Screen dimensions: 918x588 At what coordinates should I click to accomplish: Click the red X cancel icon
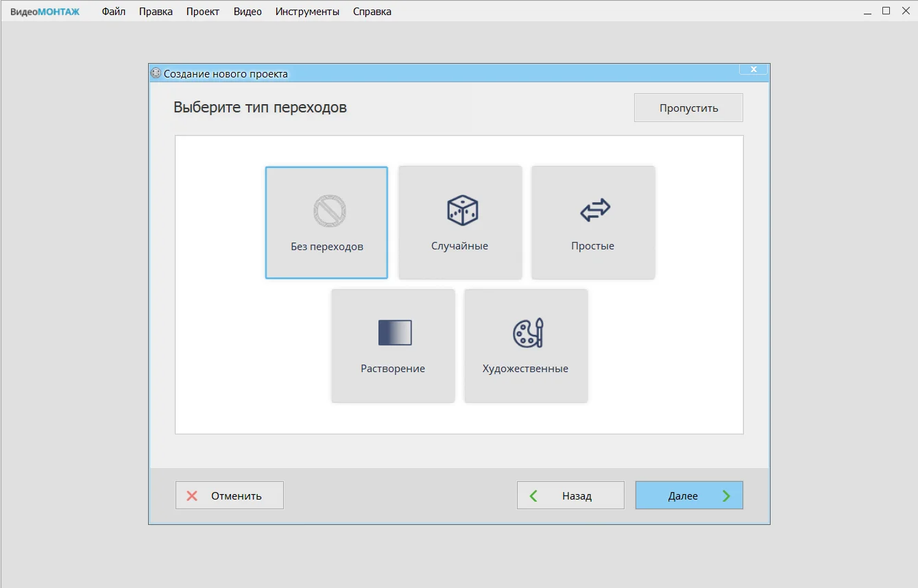tap(192, 495)
